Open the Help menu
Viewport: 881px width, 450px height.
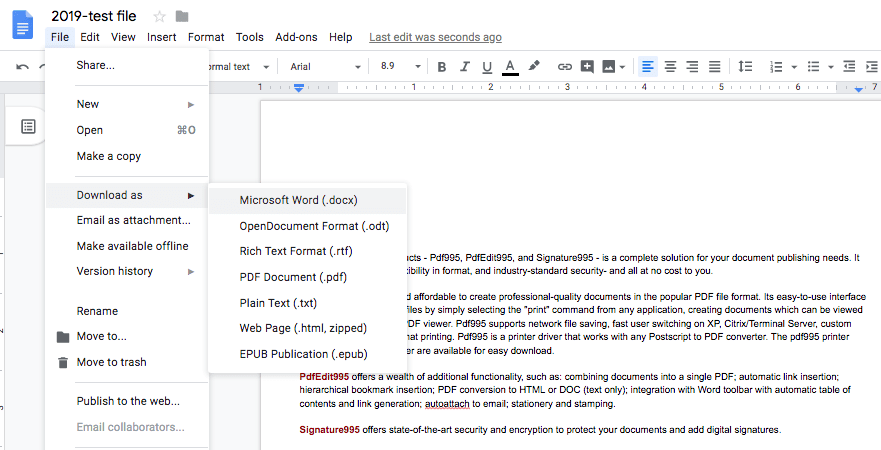(x=340, y=37)
